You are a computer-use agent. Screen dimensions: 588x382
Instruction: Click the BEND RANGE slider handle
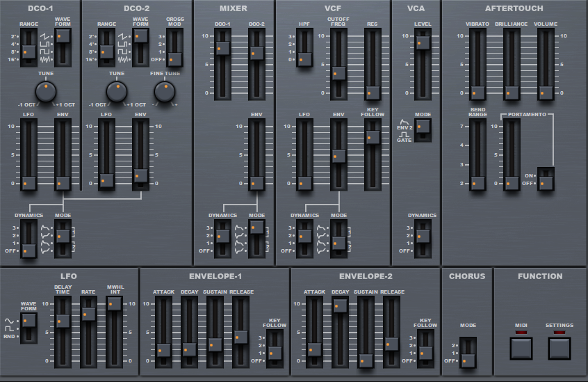477,184
